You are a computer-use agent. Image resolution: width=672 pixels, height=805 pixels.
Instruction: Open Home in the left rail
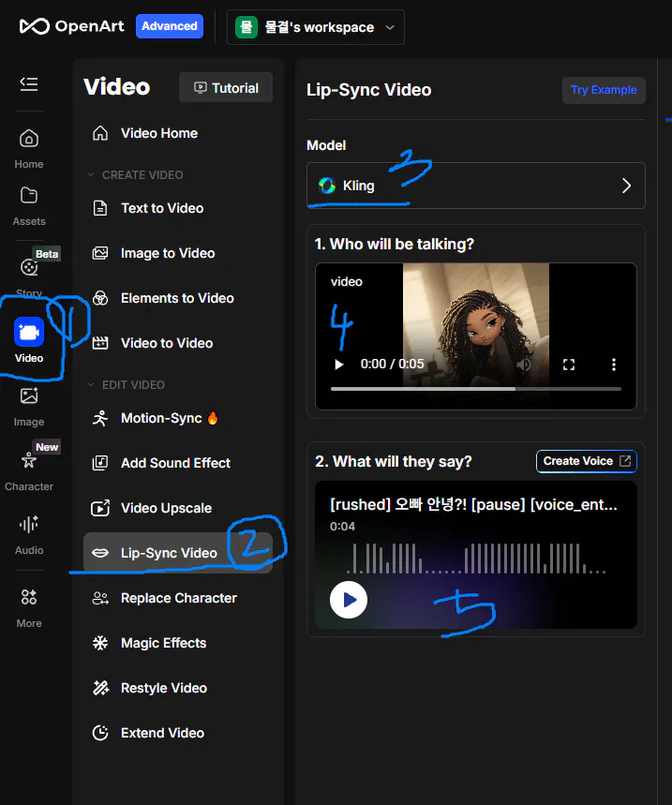(x=29, y=149)
